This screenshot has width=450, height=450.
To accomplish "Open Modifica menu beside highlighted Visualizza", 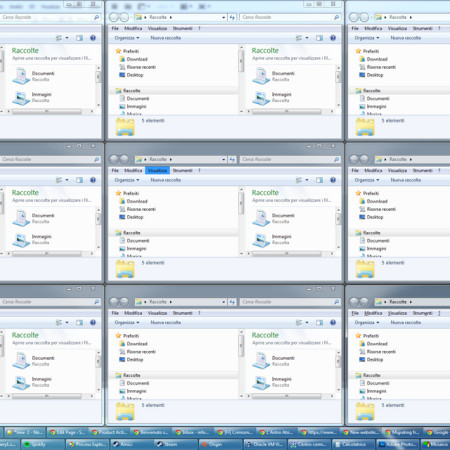I will (x=133, y=170).
